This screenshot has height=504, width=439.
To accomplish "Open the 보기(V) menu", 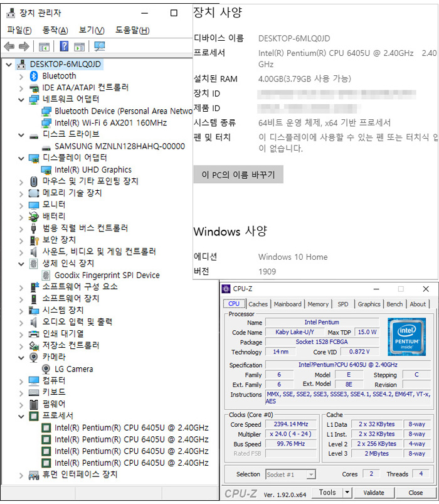I will tap(92, 30).
